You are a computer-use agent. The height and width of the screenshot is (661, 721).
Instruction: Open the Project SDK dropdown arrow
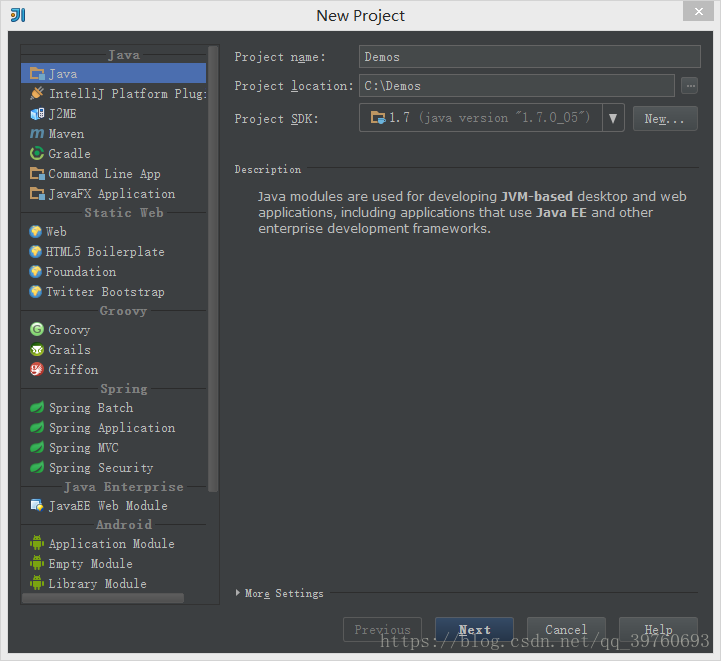pos(613,118)
